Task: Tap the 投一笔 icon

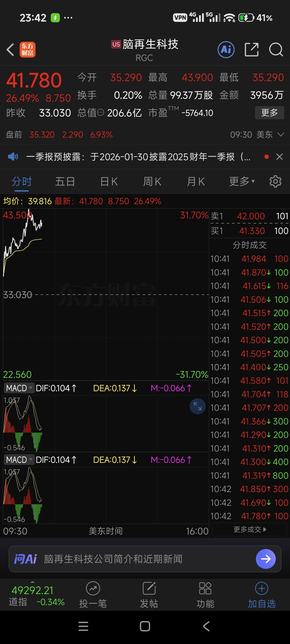Action: (x=93, y=589)
